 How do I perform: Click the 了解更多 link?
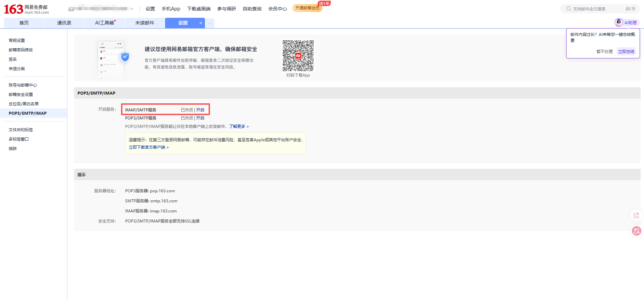[239, 126]
